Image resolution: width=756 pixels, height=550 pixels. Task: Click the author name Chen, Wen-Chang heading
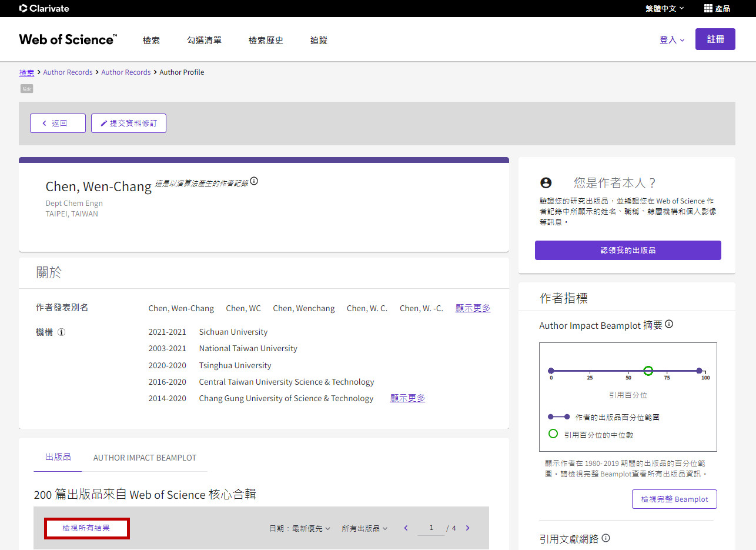pyautogui.click(x=99, y=186)
